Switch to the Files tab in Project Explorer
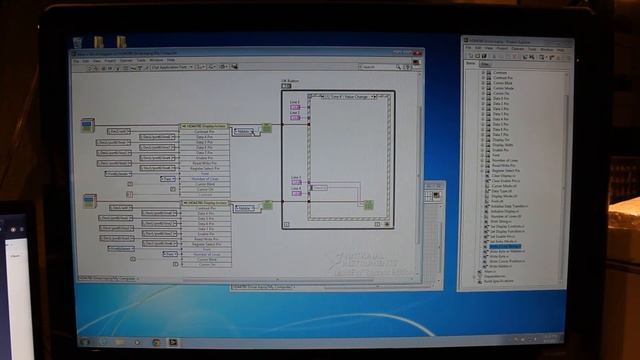 [484, 64]
